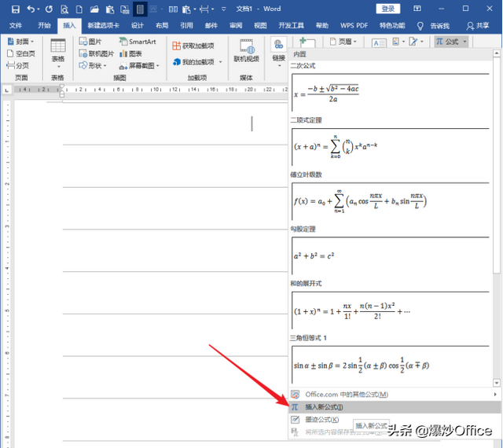Click the document parts icon beside text box
503x448 pixels.
coord(398,42)
